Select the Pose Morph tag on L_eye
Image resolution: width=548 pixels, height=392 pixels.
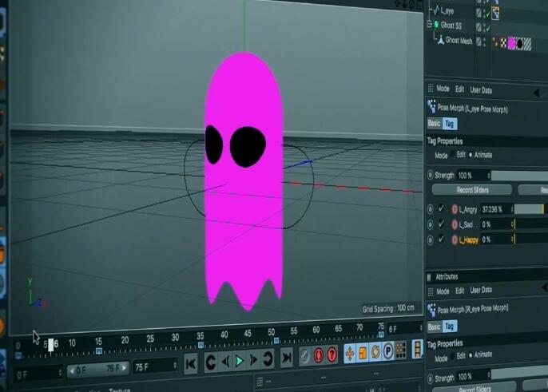click(x=495, y=14)
